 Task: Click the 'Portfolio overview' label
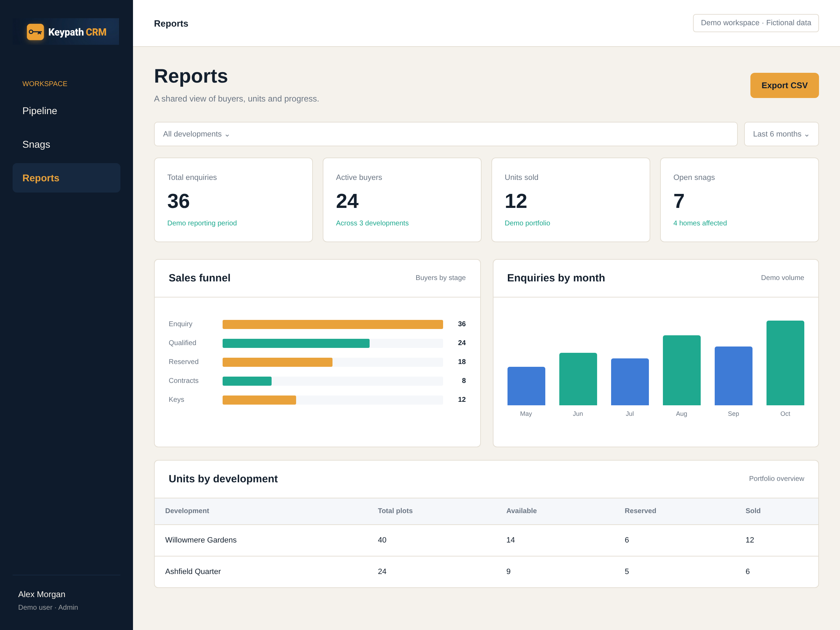point(776,478)
